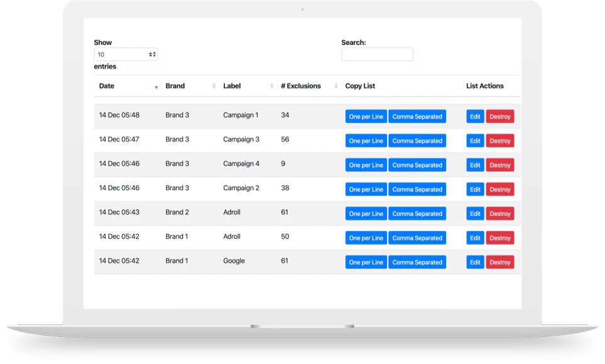Destroy the Campaign 1 list
This screenshot has height=364, width=605.
(x=499, y=117)
